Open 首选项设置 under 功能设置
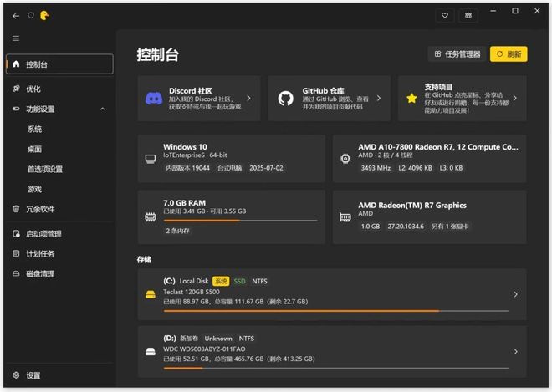 pos(60,170)
